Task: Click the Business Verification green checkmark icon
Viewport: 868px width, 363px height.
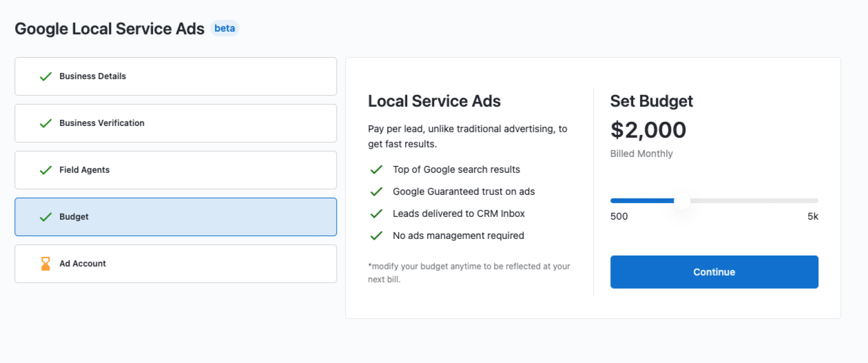Action: click(x=45, y=123)
